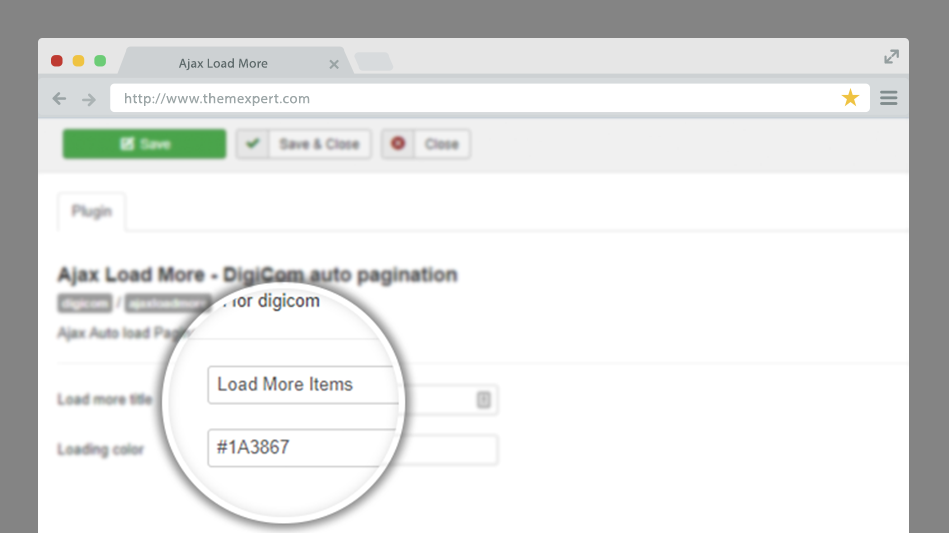Click the fullscreen expand arrows icon
Screen dimensions: 949x533
point(892,57)
